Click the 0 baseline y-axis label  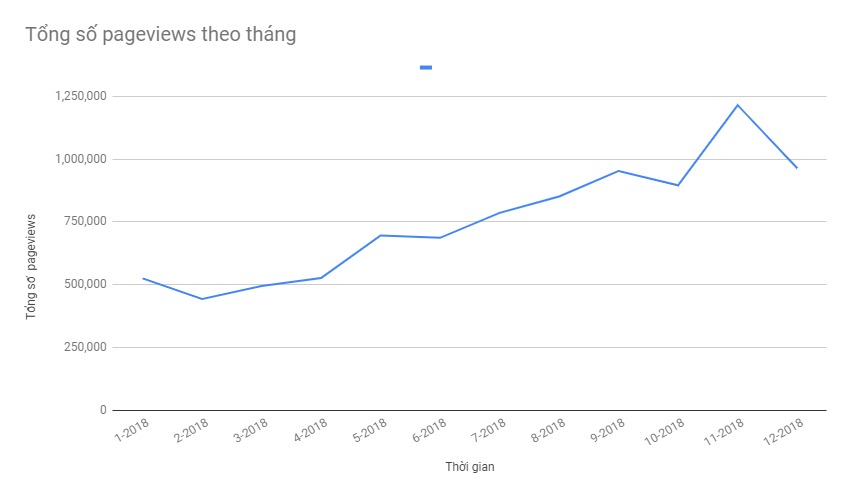tap(103, 410)
